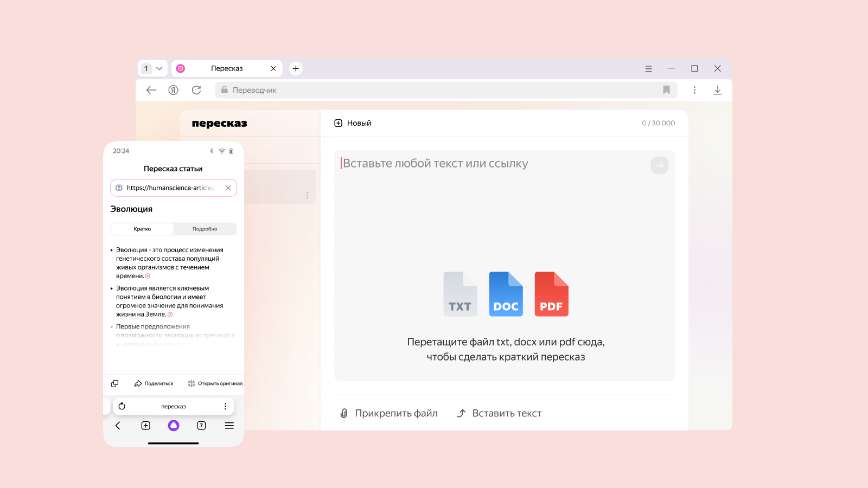Open the phone address bar three-dot menu
This screenshot has height=488, width=868.
tap(225, 406)
